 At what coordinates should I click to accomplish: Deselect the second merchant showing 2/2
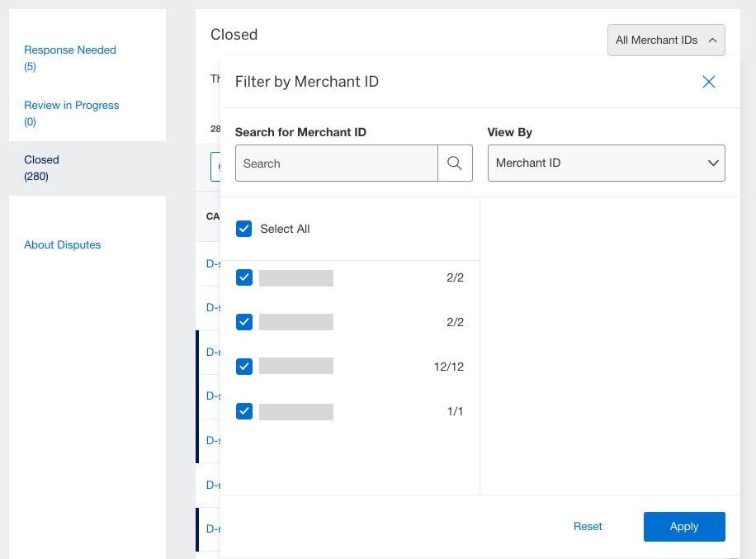coord(243,322)
